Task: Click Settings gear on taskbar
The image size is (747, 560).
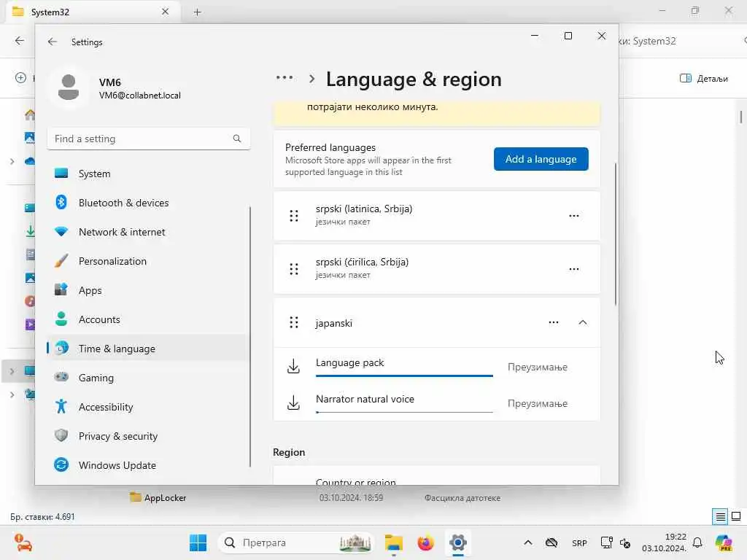Action: coord(458,542)
